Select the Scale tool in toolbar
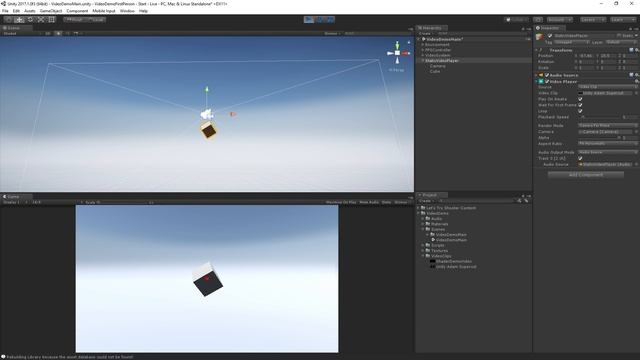640x360 pixels. [41, 20]
